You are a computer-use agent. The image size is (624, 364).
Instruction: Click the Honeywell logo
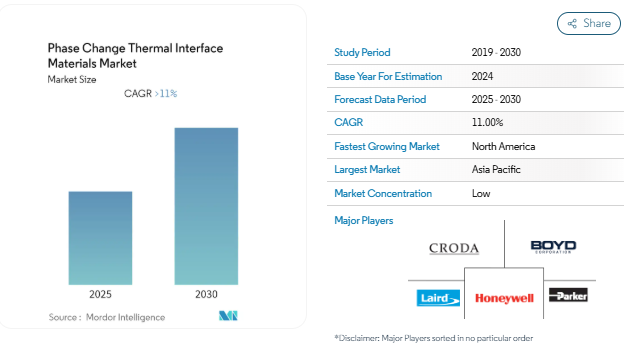click(x=504, y=298)
